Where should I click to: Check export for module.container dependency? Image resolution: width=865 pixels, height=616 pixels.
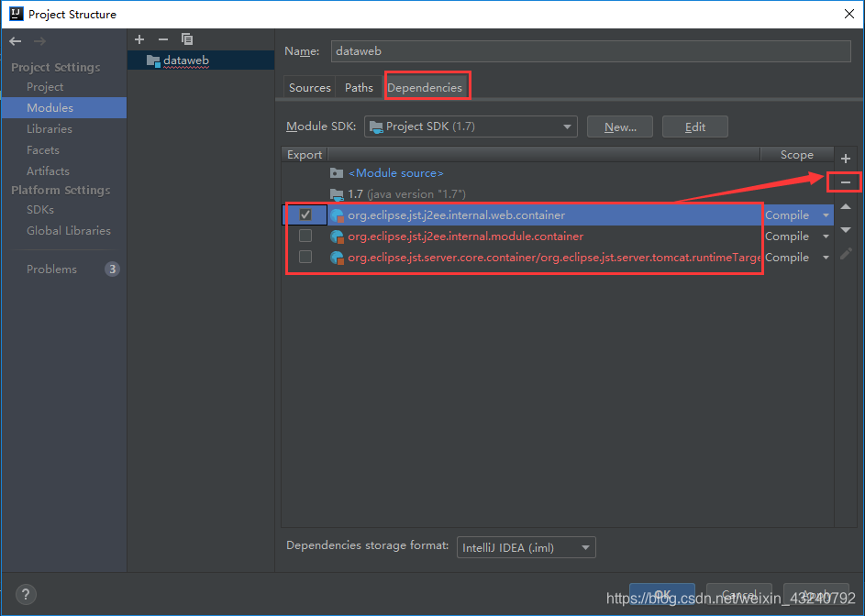coord(305,236)
